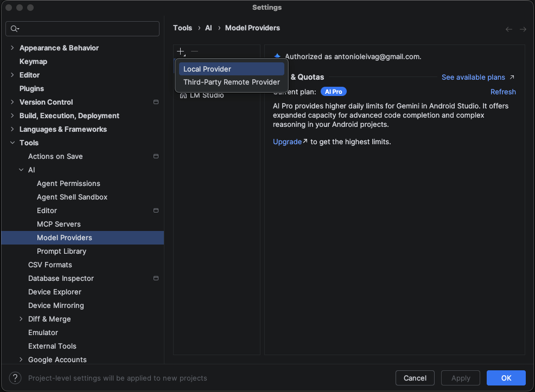Open External Tools settings
The width and height of the screenshot is (535, 392).
(x=52, y=346)
